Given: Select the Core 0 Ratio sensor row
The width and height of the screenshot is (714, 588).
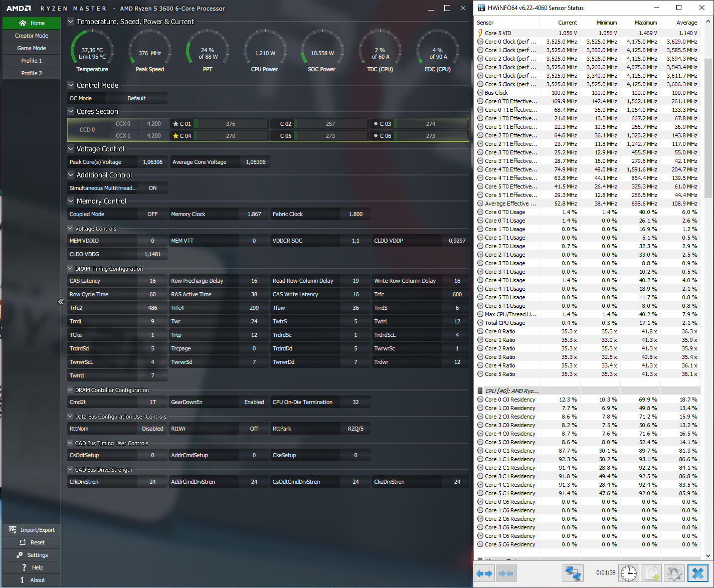Looking at the screenshot, I should tap(588, 331).
